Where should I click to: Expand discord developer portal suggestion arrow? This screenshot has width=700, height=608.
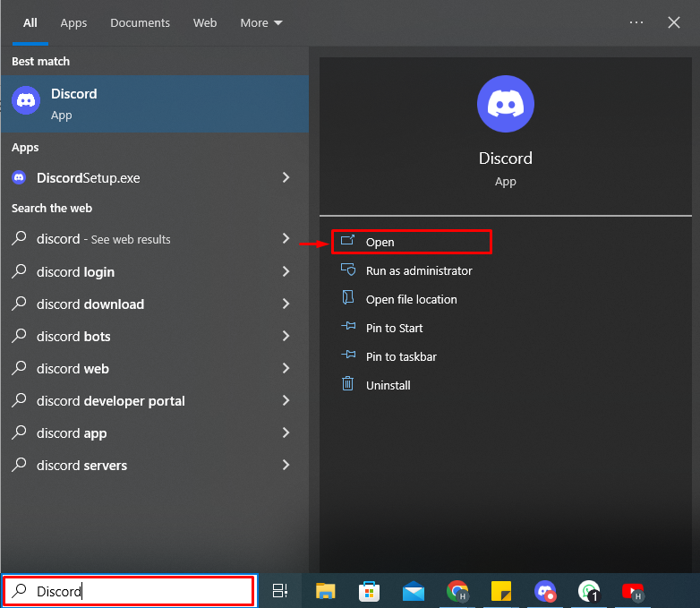[x=286, y=400]
